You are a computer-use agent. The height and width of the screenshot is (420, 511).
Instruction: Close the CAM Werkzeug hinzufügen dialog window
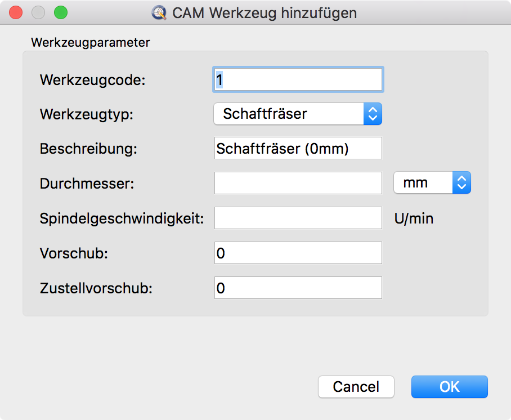16,12
